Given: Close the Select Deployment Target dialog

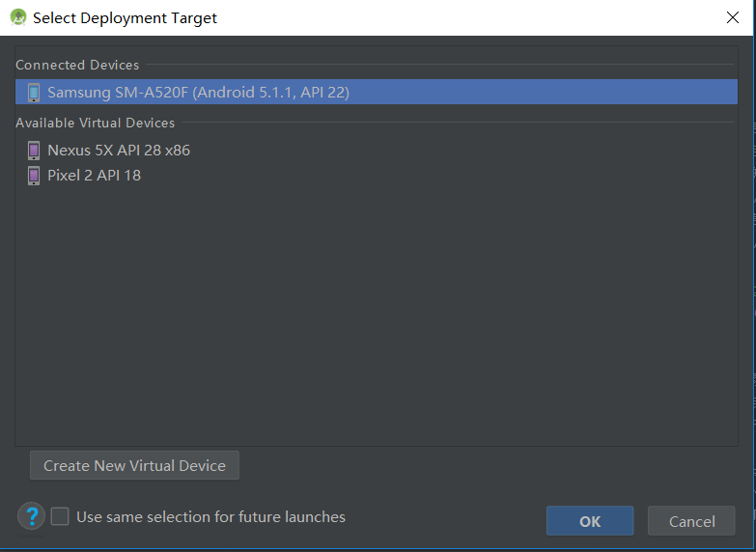Looking at the screenshot, I should coord(733,17).
